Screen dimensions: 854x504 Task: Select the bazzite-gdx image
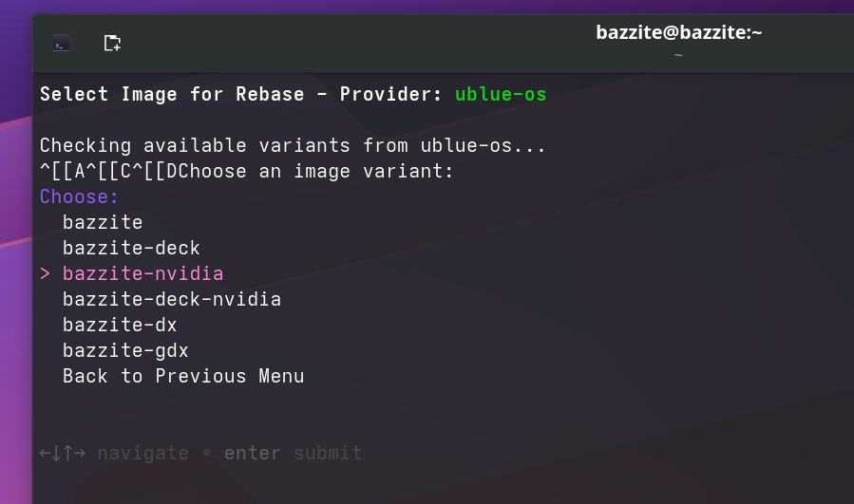pyautogui.click(x=125, y=350)
